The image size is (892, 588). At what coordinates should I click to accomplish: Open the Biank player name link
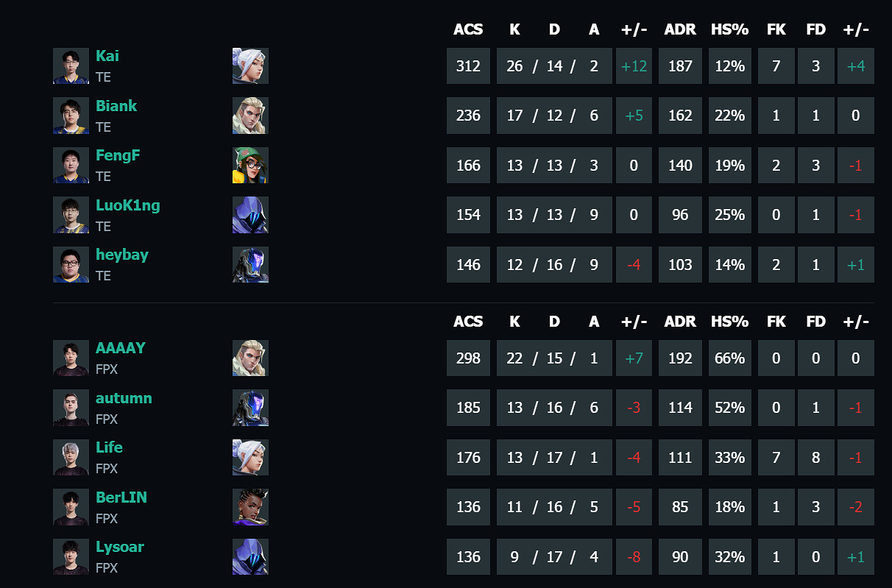point(116,106)
